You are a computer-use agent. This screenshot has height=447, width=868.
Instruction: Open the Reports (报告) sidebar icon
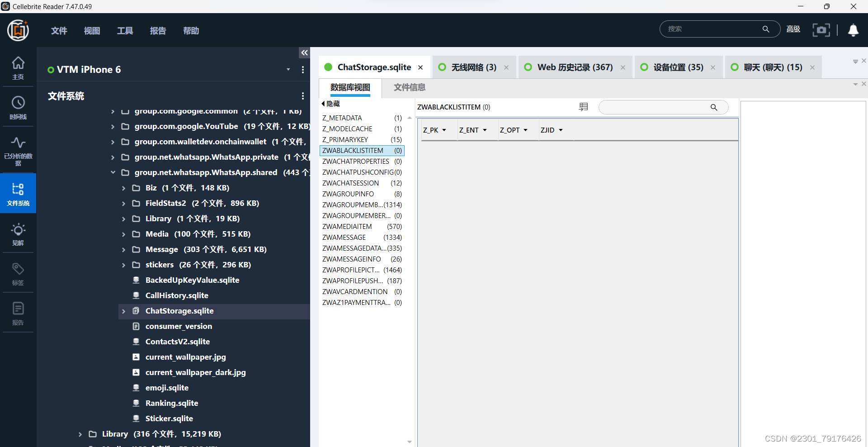18,314
